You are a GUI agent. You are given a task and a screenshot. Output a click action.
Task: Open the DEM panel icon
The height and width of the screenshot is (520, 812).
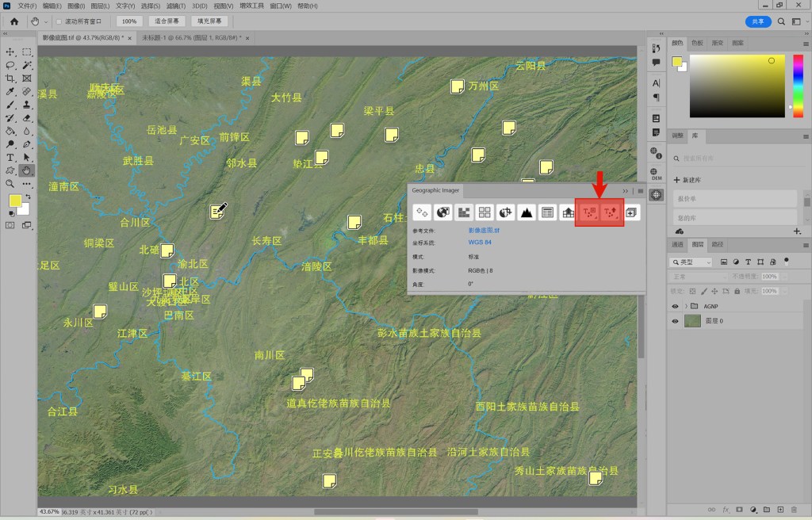[656, 174]
